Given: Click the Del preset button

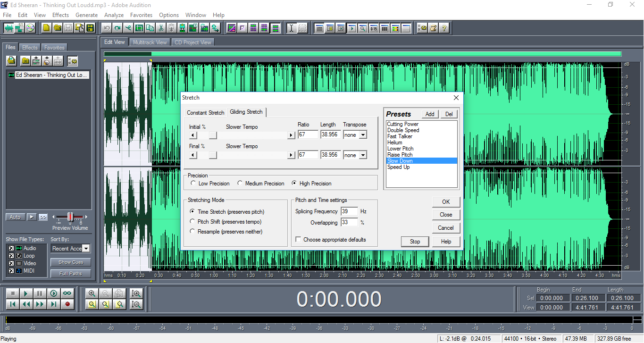Looking at the screenshot, I should [449, 114].
